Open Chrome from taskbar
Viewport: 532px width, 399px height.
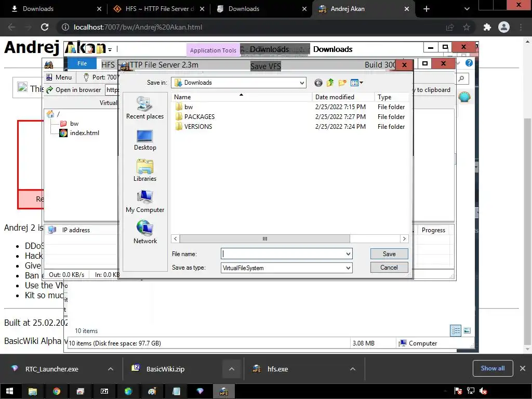tap(56, 391)
